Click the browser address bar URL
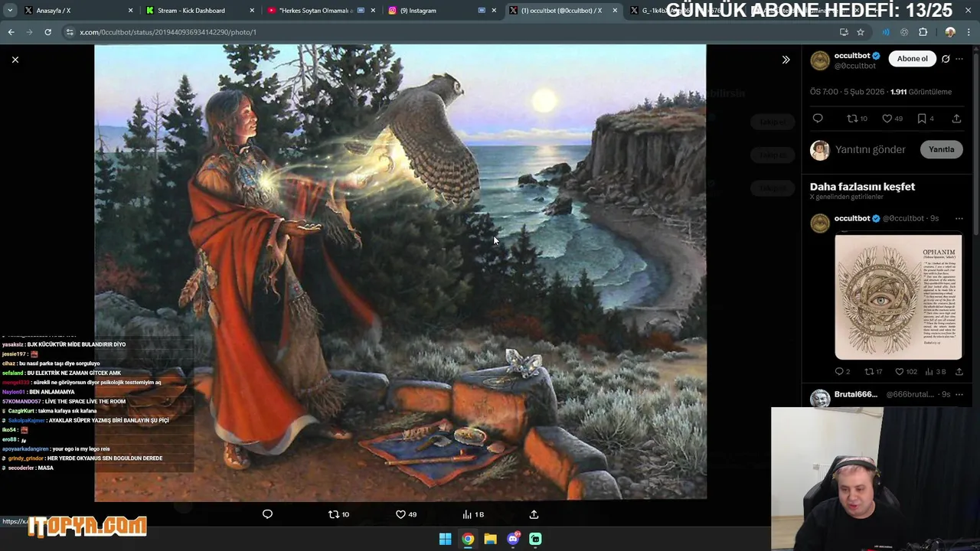Image resolution: width=980 pixels, height=551 pixels. pos(167,32)
